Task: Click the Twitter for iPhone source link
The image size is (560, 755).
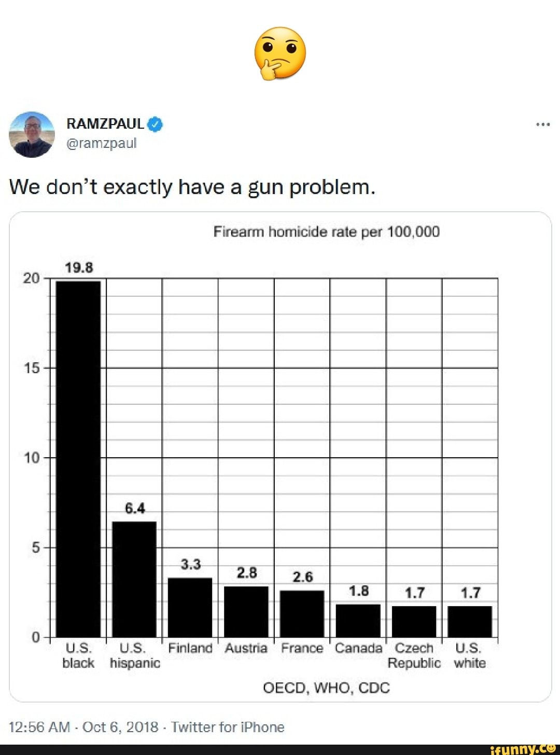Action: (228, 727)
